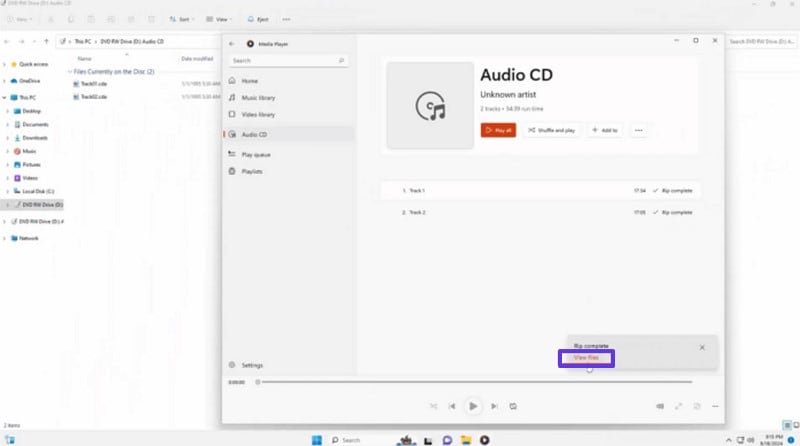Switch to full screen view
Screen dimensions: 800x446
coord(678,406)
